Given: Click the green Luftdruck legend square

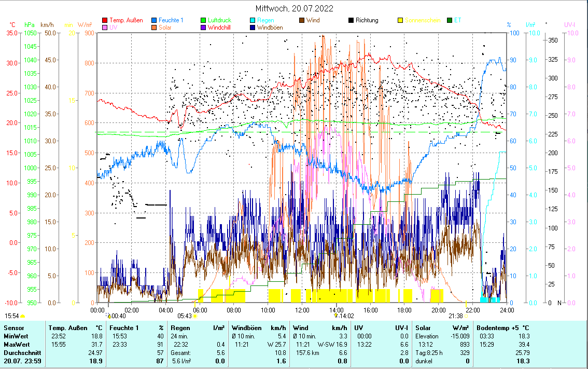Looking at the screenshot, I should pos(204,21).
